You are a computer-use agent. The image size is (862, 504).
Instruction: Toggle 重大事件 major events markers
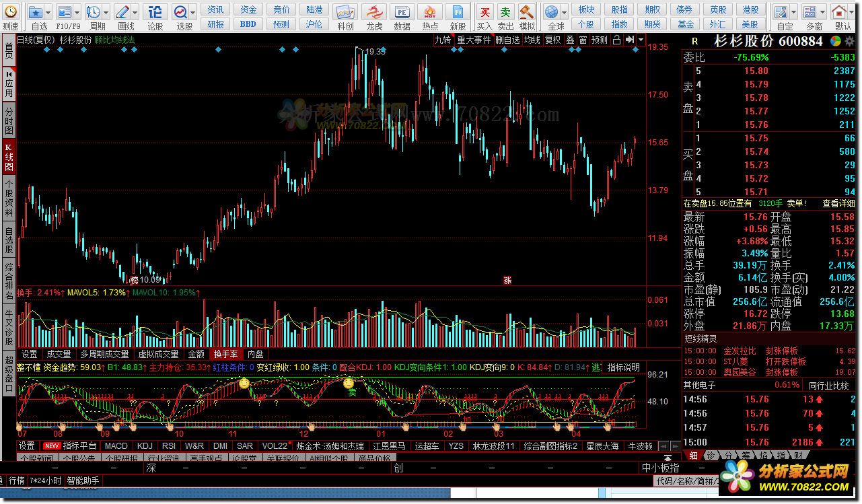(474, 40)
